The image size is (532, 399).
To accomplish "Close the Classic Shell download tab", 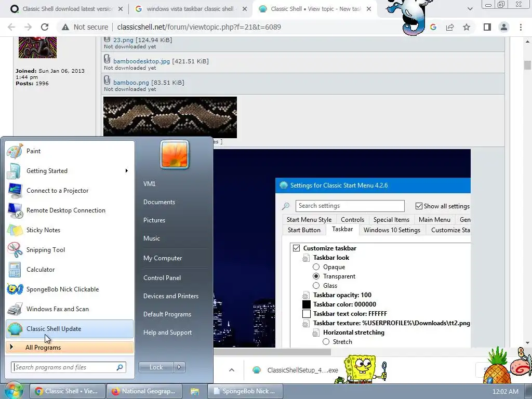I will coord(120,9).
